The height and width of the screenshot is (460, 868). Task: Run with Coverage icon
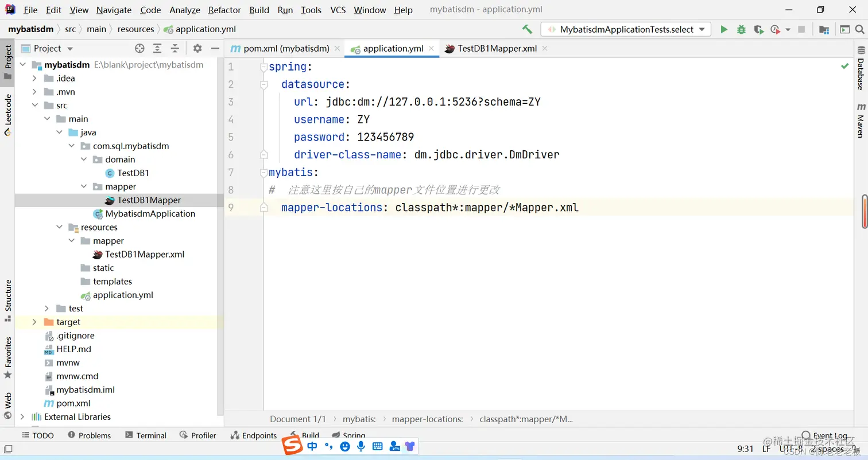758,29
